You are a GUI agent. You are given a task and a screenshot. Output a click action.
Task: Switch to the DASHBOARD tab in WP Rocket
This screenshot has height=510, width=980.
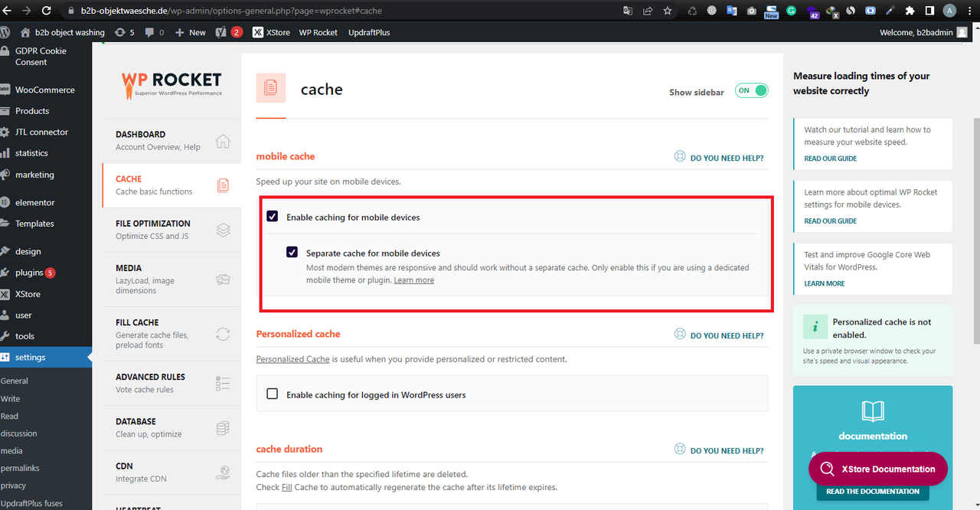[171, 141]
